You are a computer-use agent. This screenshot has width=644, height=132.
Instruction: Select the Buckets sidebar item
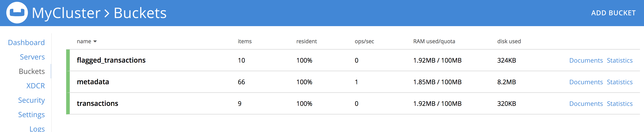(32, 71)
